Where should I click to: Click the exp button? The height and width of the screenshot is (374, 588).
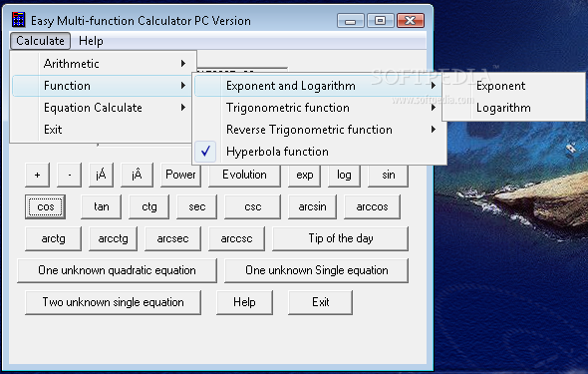point(305,175)
